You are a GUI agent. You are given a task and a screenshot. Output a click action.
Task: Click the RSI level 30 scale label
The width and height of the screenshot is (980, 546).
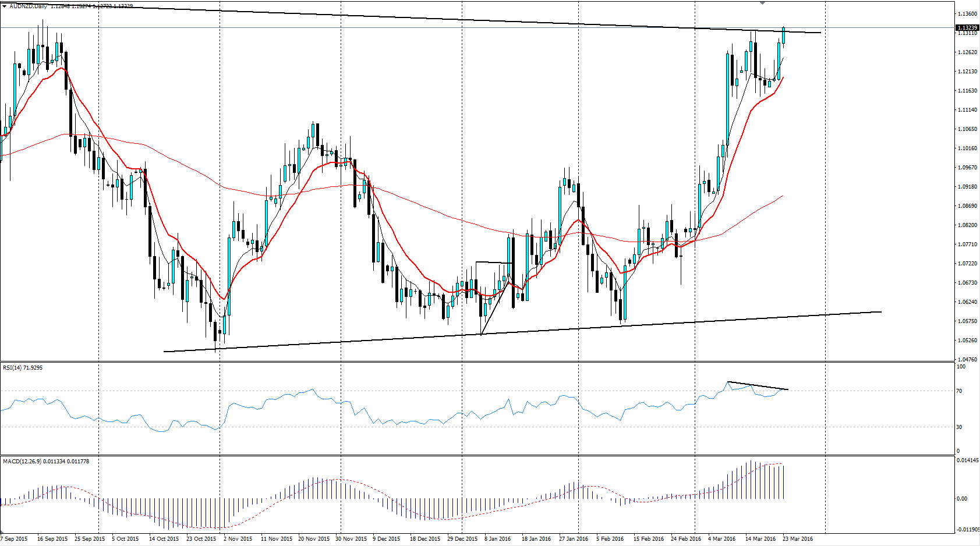[x=960, y=427]
